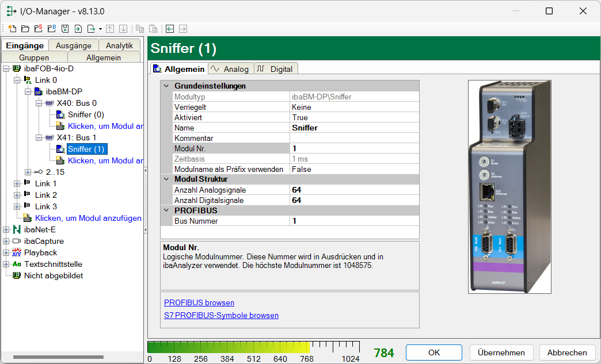Viewport: 601px width, 364px height.
Task: Switch to the Ausgänge tab
Action: [74, 45]
